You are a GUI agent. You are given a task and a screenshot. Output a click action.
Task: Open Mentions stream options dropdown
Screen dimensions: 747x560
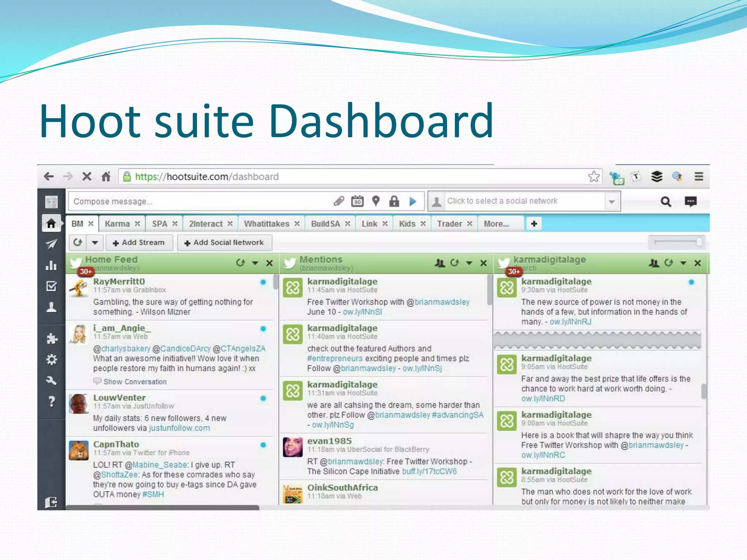(469, 263)
